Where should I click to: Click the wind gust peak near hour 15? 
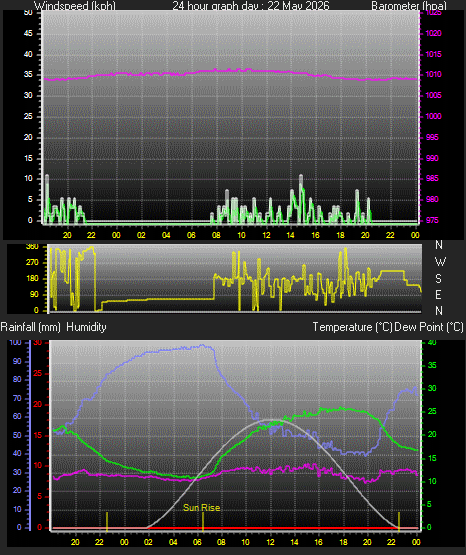pyautogui.click(x=301, y=177)
